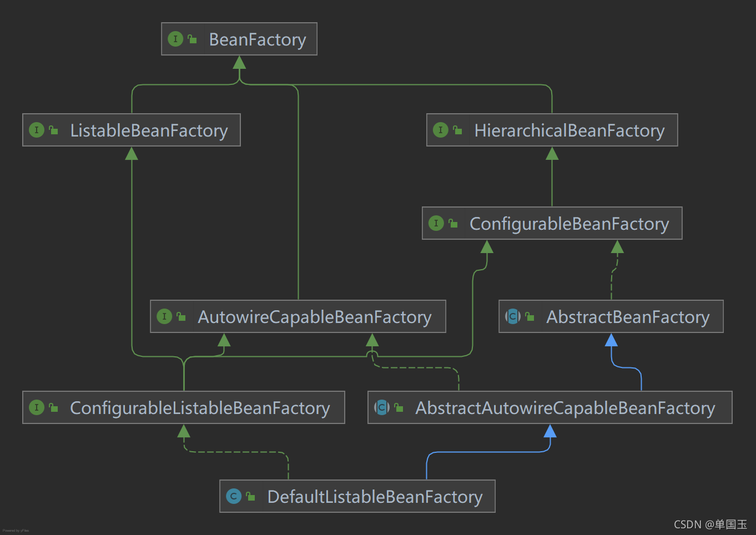The image size is (756, 535).
Task: Click the interface icon of ConfigurableListableBeanFactory
Action: [37, 407]
